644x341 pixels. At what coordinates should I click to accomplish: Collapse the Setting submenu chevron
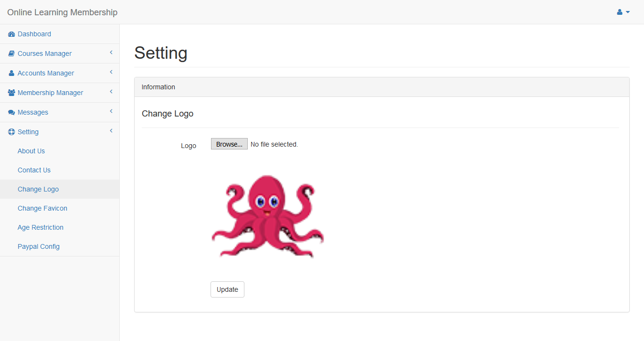[x=111, y=131]
